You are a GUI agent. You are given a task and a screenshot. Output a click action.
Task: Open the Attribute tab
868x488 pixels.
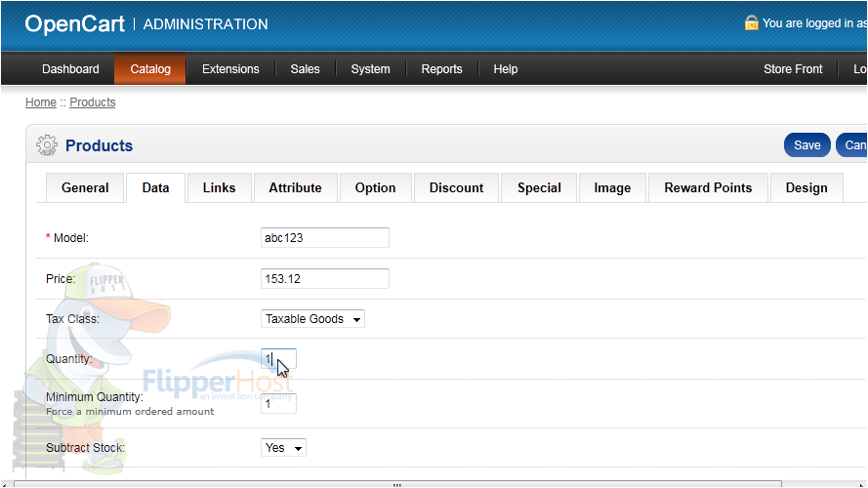tap(295, 188)
